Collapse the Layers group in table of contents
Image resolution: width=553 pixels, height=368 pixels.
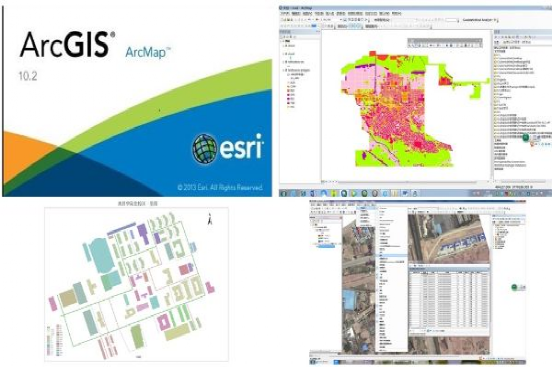pyautogui.click(x=282, y=41)
